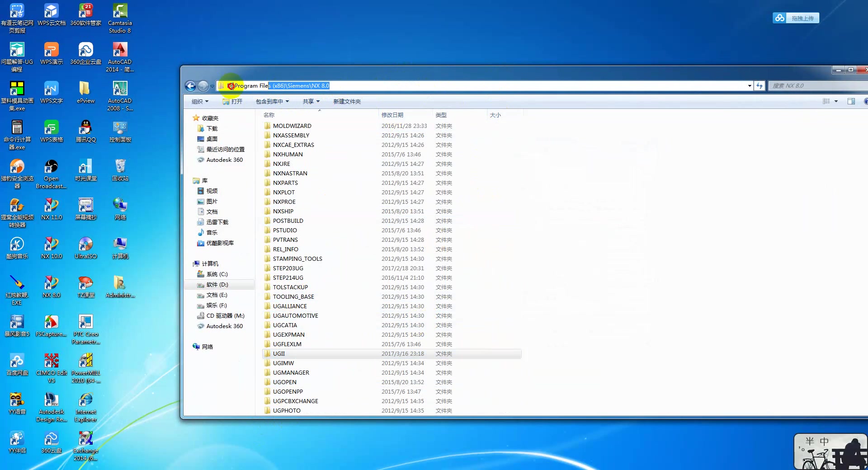The width and height of the screenshot is (868, 470).
Task: Open Exchange 2014 desktop shortcut
Action: tap(85, 446)
